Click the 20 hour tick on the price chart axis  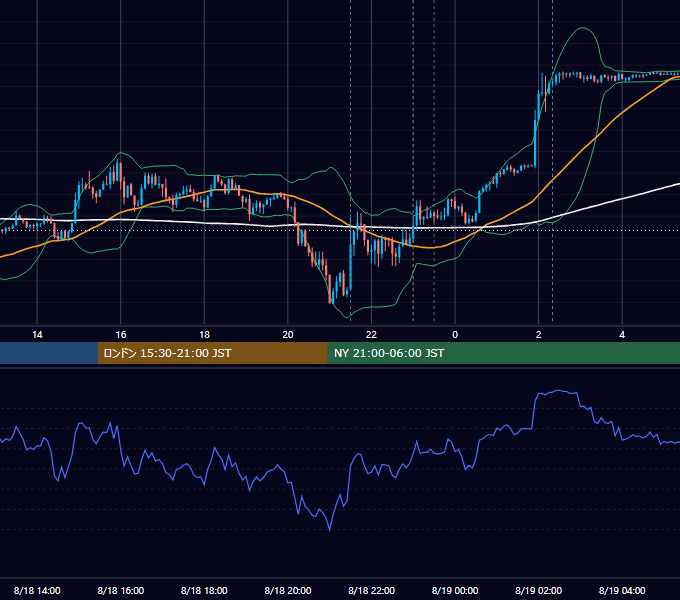288,335
